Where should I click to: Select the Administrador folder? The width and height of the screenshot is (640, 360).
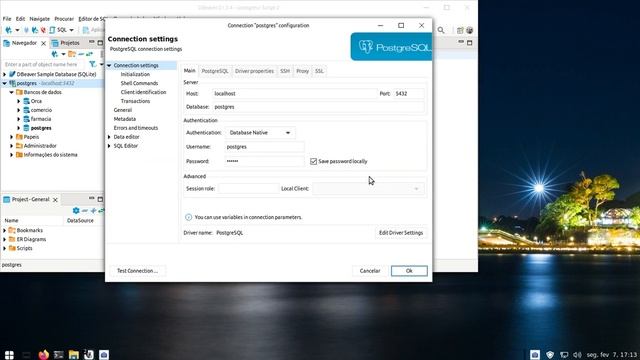[x=40, y=146]
